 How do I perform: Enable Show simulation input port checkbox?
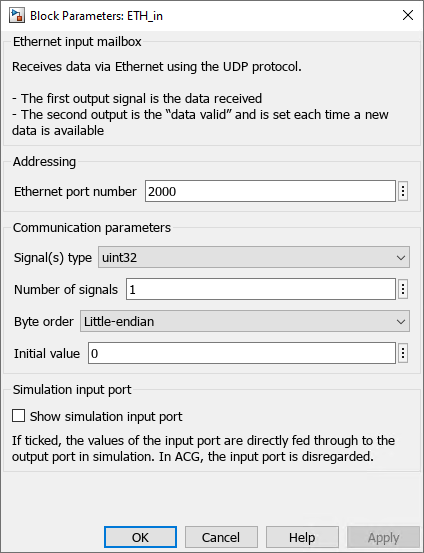tap(18, 416)
